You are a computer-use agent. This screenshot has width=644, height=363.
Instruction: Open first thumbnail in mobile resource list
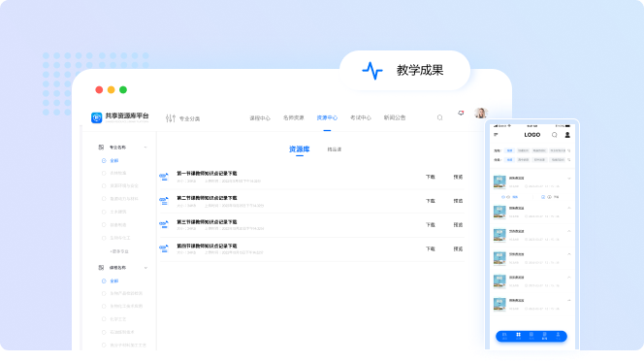pyautogui.click(x=499, y=181)
